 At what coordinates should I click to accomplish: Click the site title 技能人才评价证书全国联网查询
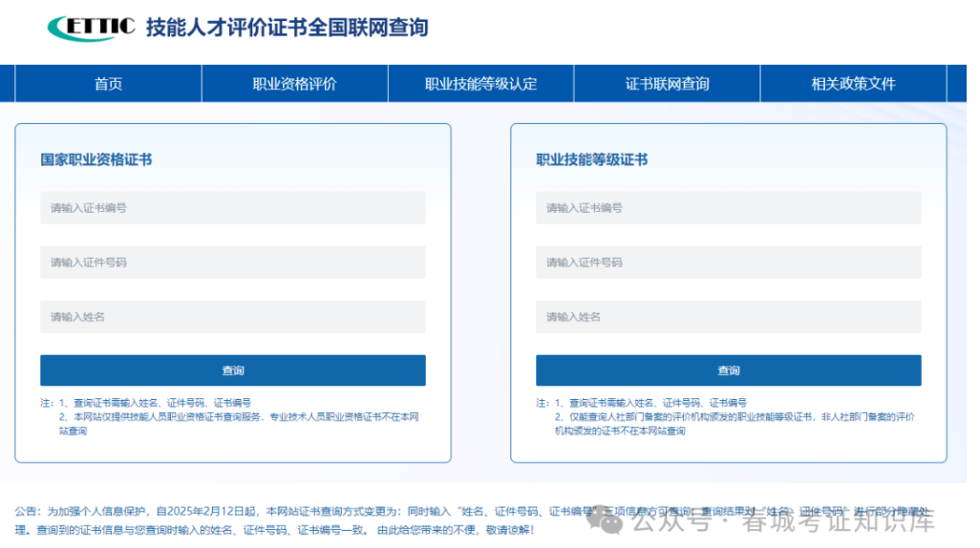click(287, 28)
